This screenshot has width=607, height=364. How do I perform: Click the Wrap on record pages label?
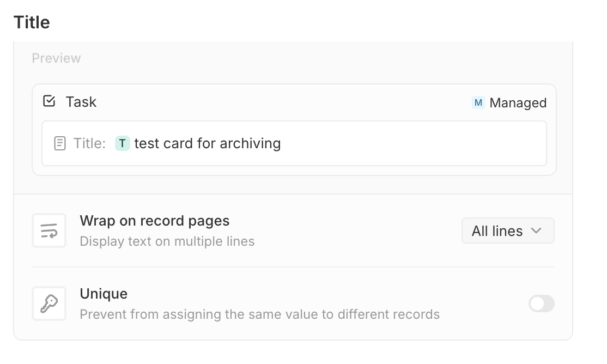[155, 221]
